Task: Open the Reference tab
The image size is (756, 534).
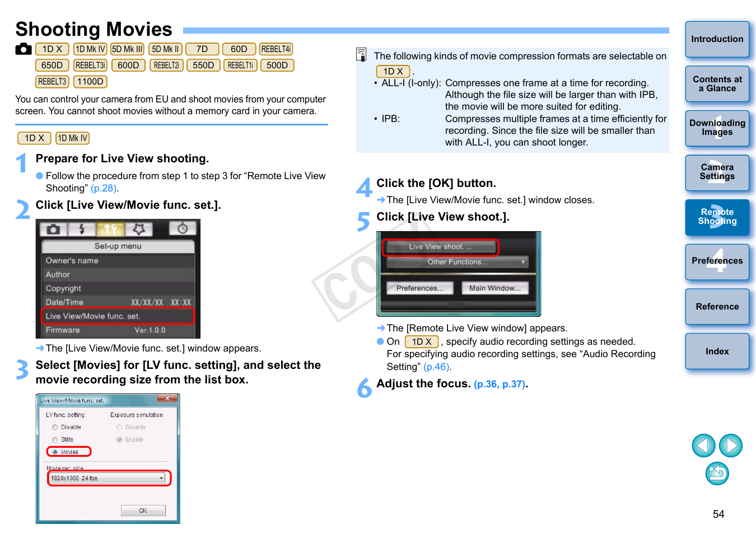Action: point(717,307)
